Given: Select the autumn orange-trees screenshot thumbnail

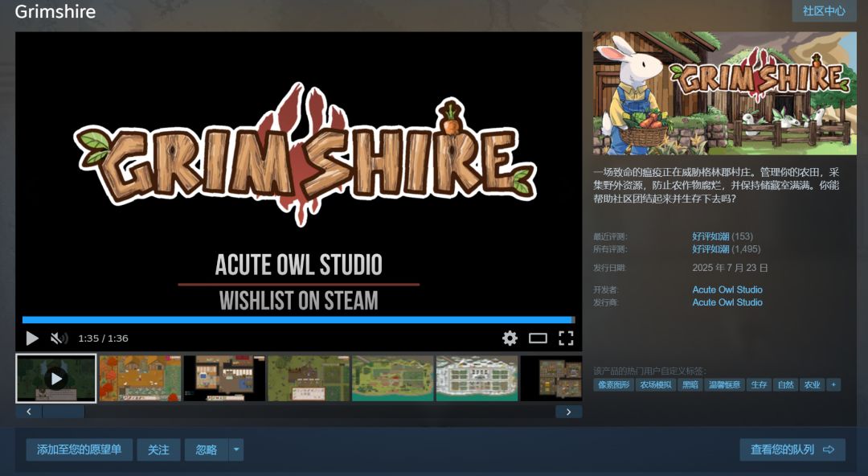Looking at the screenshot, I should point(140,379).
